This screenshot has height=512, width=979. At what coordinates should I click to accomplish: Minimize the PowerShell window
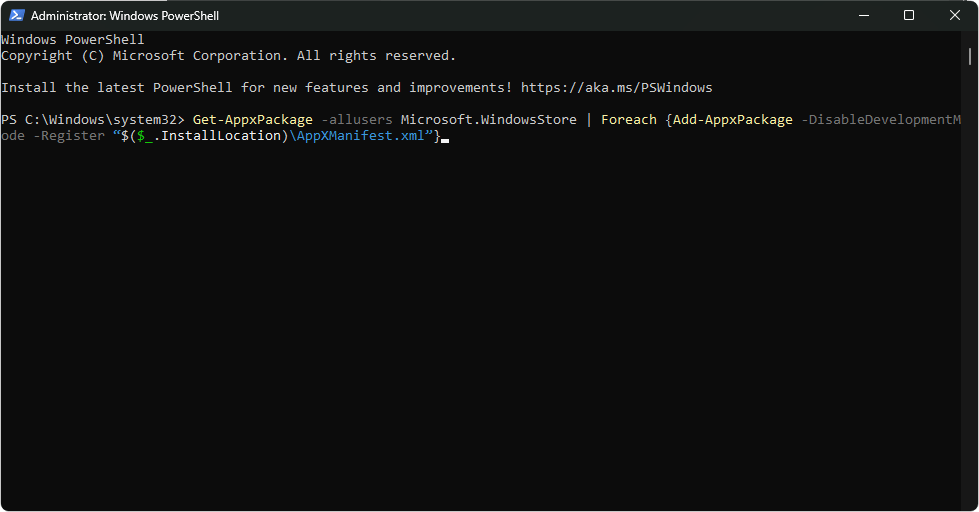(863, 16)
